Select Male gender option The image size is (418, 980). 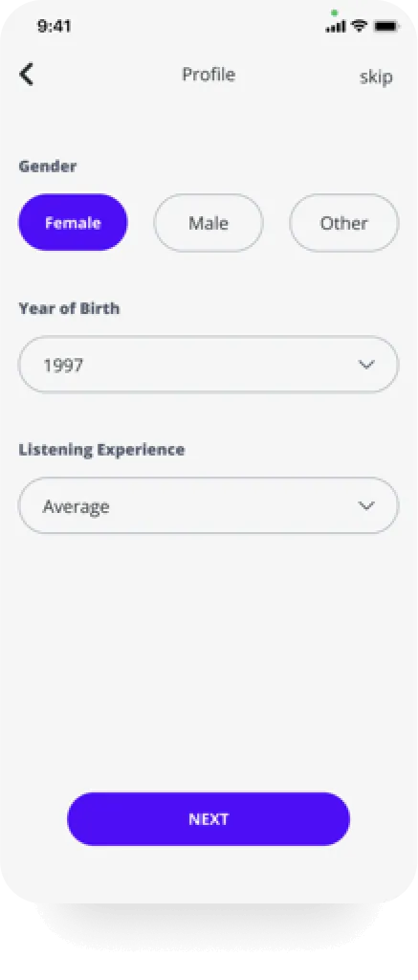click(209, 223)
